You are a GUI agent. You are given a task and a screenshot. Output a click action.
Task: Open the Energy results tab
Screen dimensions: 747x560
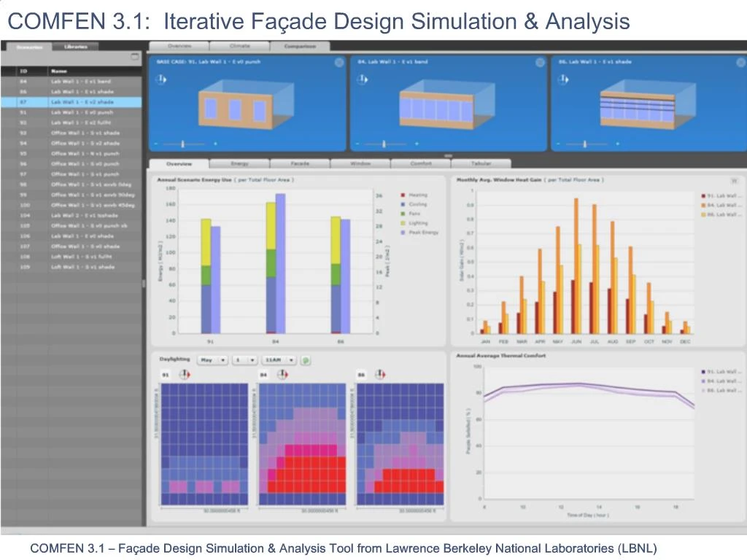coord(241,163)
